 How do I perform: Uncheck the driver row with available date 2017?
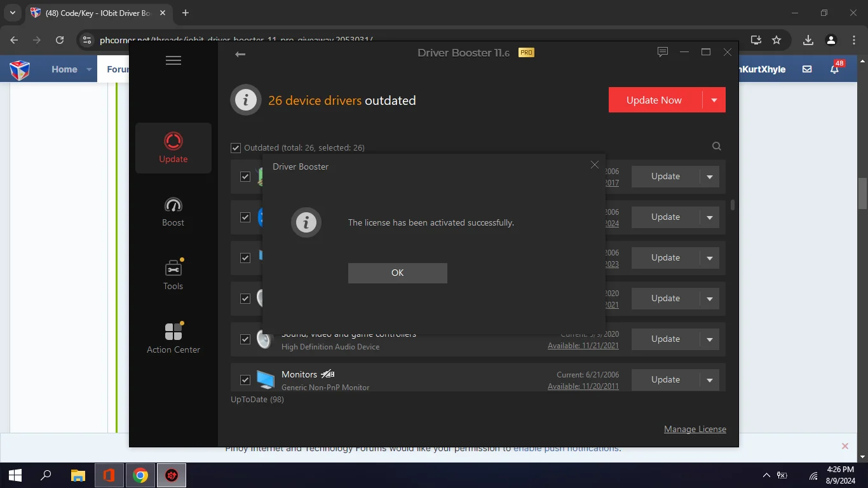(x=245, y=177)
